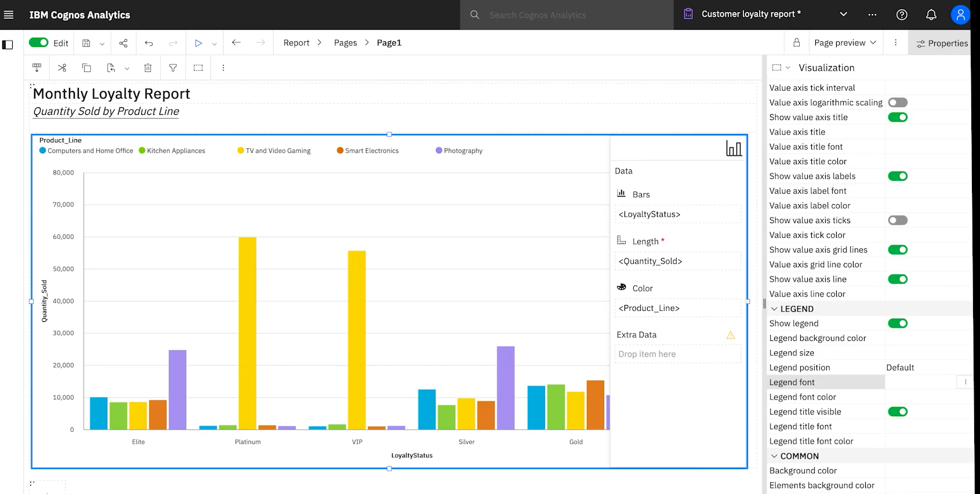Click the Share icon
This screenshot has width=980, height=494.
click(x=124, y=43)
